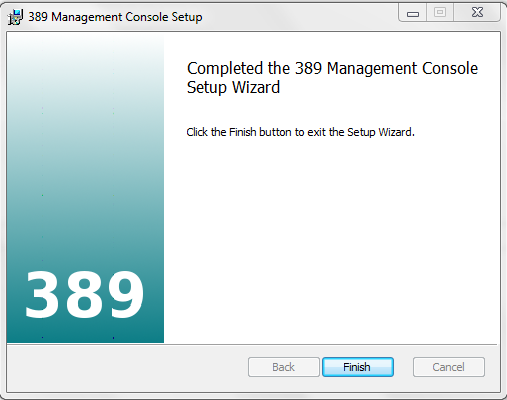Image resolution: width=507 pixels, height=400 pixels.
Task: Click the white 389 logo in the banner
Action: 84,295
